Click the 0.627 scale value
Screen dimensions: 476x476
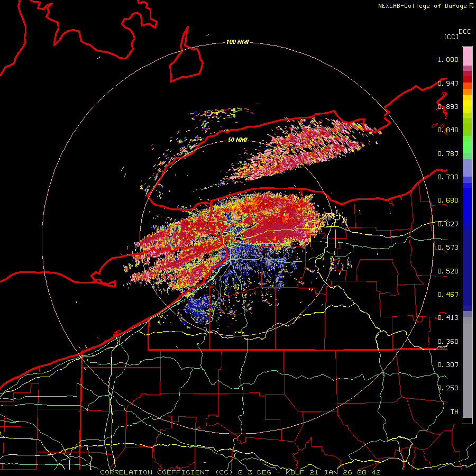[x=448, y=224]
